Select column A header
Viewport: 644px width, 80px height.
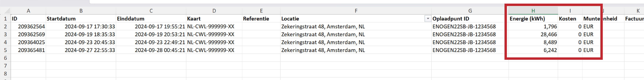(x=28, y=11)
